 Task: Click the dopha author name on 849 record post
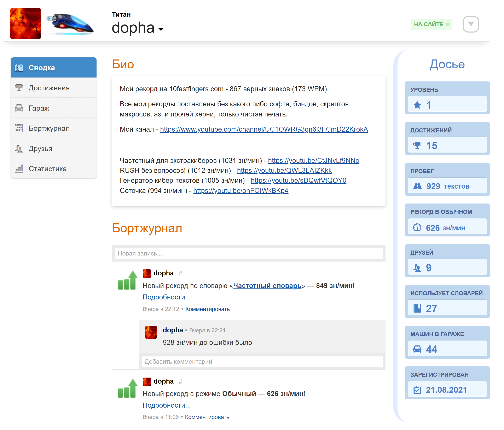coord(163,273)
